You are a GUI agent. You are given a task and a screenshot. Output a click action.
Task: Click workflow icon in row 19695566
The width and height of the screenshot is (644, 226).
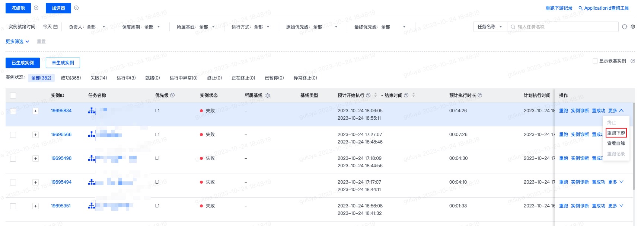tap(92, 134)
